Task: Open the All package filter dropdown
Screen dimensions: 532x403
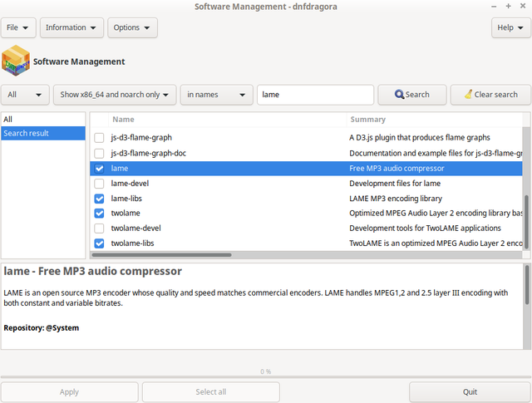Action: (x=26, y=95)
